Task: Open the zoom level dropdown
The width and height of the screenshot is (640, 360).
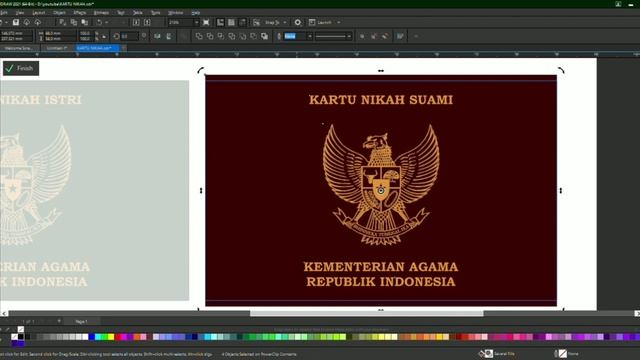Action: click(x=196, y=22)
